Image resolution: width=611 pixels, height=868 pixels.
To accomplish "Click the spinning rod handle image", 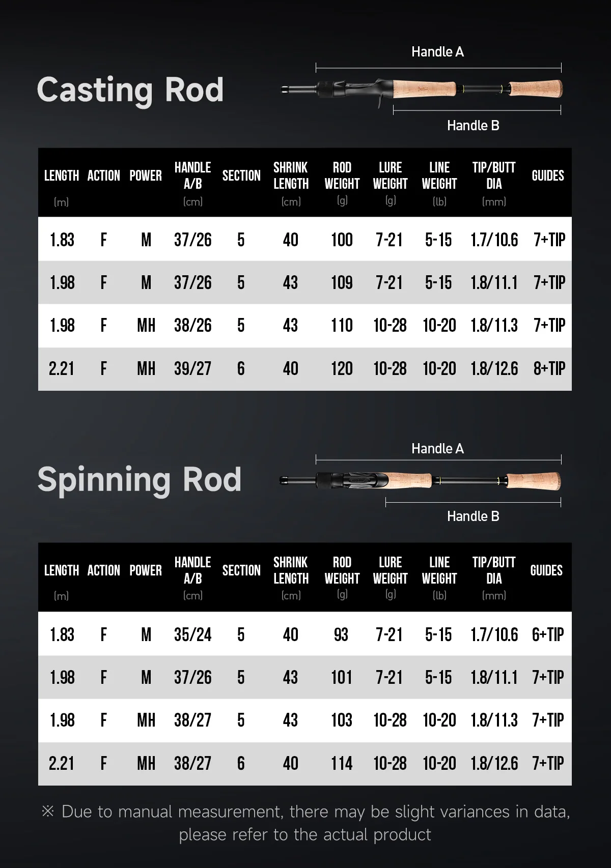I will pos(421,480).
